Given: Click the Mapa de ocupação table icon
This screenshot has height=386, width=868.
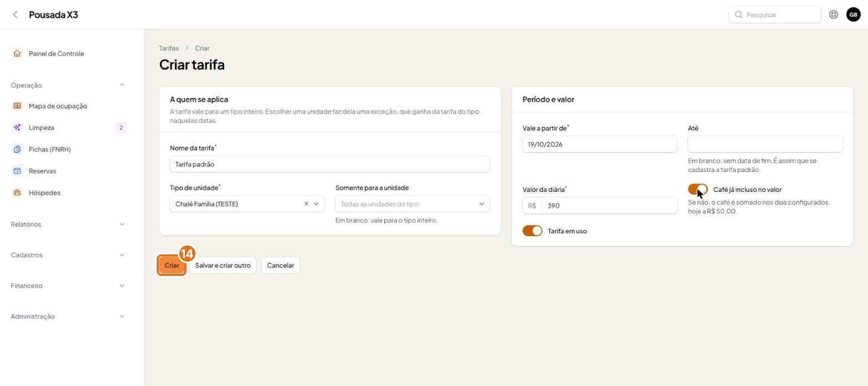Looking at the screenshot, I should point(17,106).
